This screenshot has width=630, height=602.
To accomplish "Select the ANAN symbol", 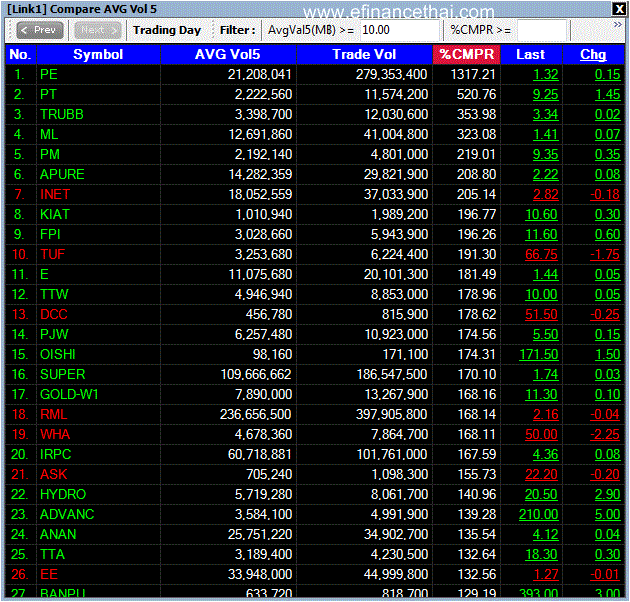I will point(58,534).
